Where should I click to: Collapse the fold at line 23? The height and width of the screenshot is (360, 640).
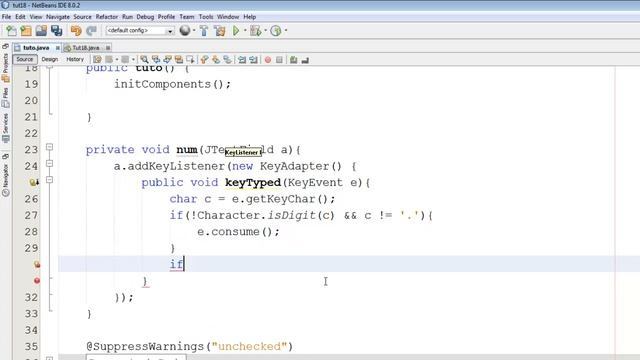click(49, 147)
